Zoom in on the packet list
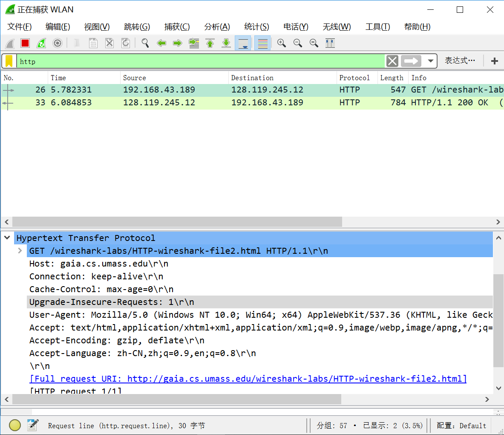 pyautogui.click(x=281, y=43)
